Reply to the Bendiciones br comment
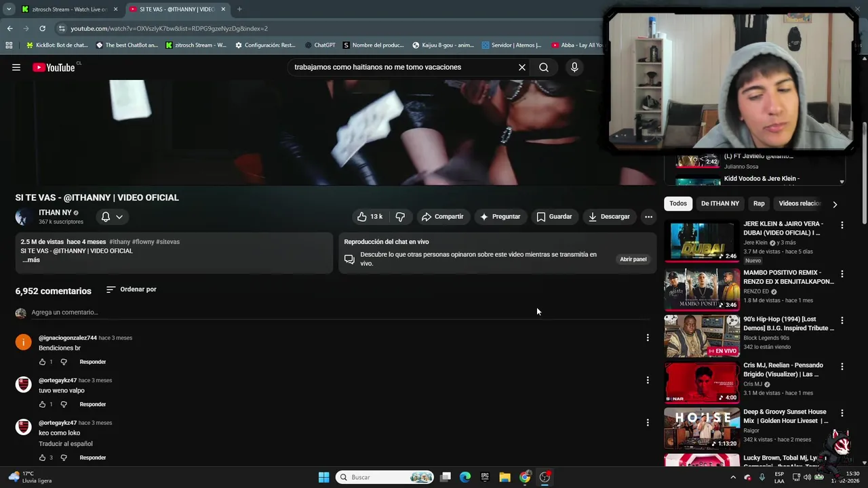868x488 pixels. pos(93,362)
